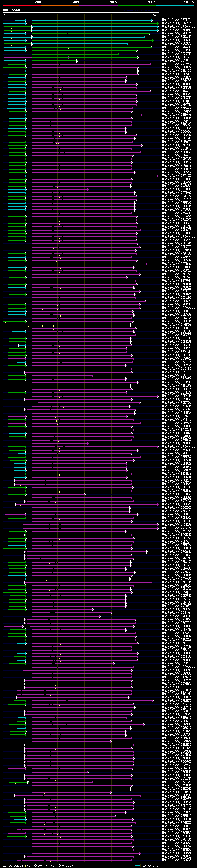Select label UniRef100_C7XV05

point(177,782)
